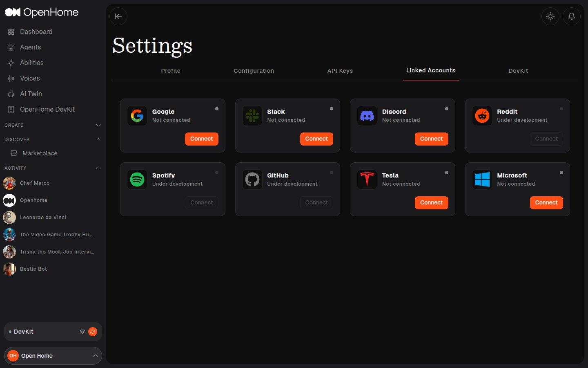The image size is (588, 368).
Task: Collapse the DISCOVER section
Action: point(53,139)
